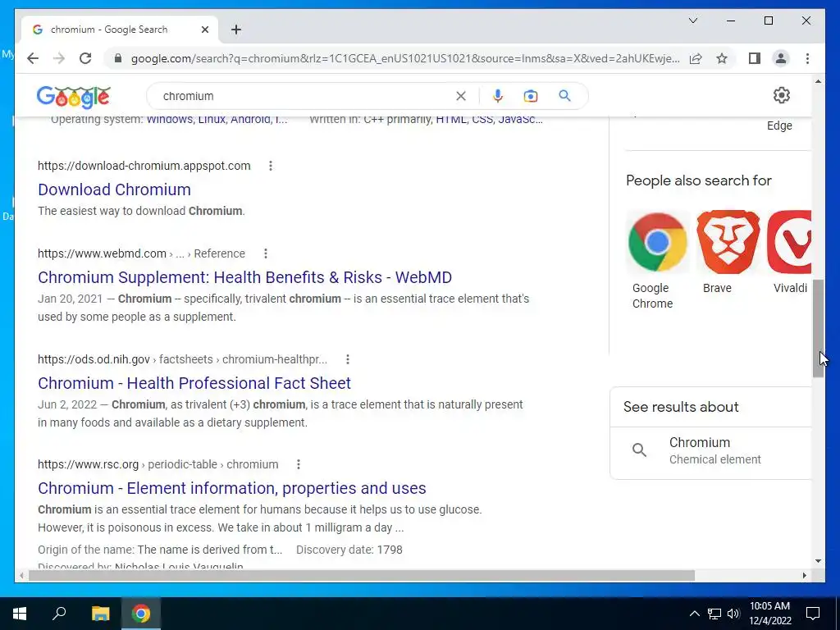Viewport: 840px width, 630px height.
Task: Click the vertical page scrollbar thumb
Action: [818, 328]
